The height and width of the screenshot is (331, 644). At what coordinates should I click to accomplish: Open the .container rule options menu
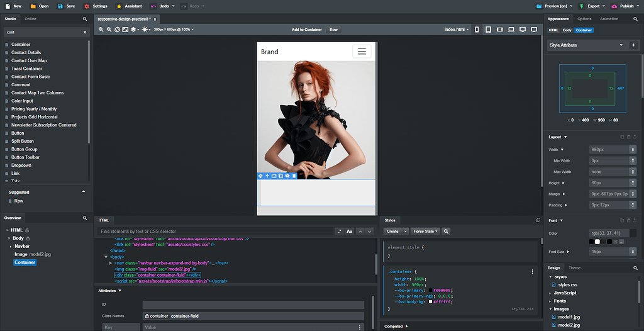tap(532, 272)
